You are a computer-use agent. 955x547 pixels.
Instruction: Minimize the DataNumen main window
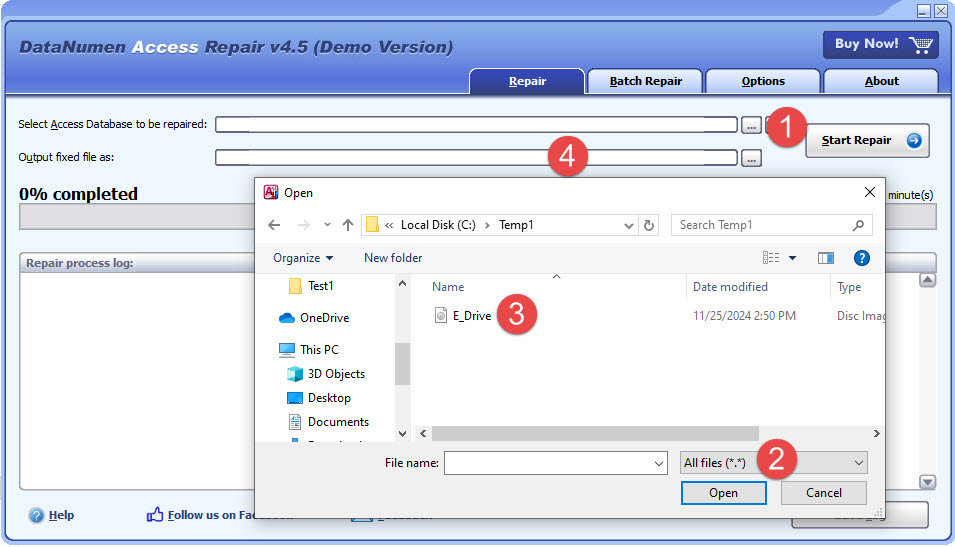pyautogui.click(x=923, y=10)
